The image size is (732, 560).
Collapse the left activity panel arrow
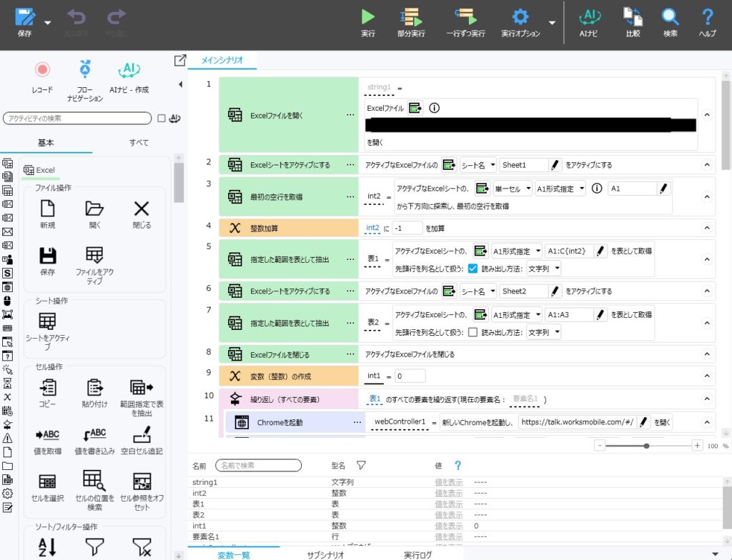coord(180,84)
